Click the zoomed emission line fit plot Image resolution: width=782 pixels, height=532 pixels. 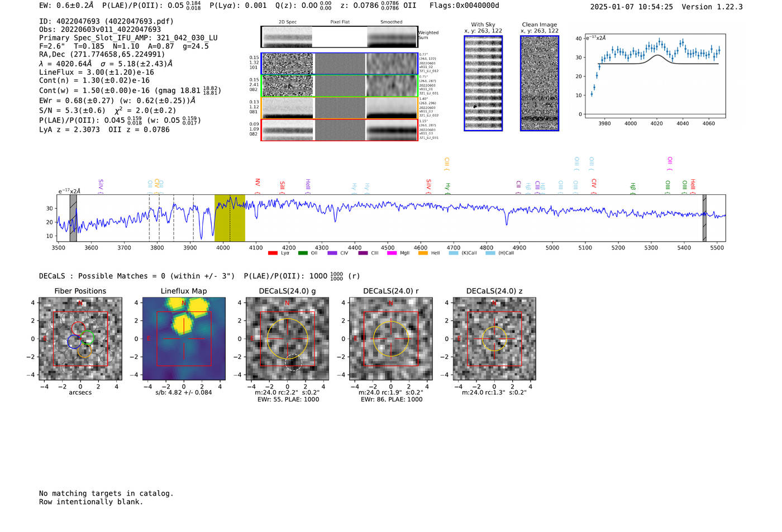coord(655,76)
